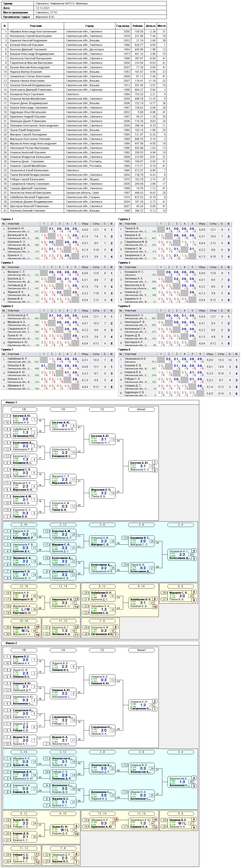This screenshot has height=868, width=242.
Task: Click the 3...16 round label
Action: pos(24,525)
